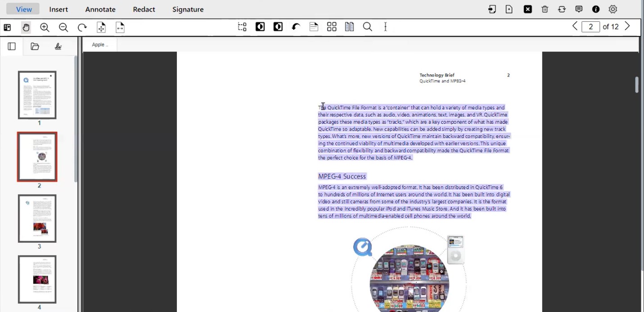Screen dimensions: 644x312
Task: Fit the whole page in view
Action: [101, 27]
